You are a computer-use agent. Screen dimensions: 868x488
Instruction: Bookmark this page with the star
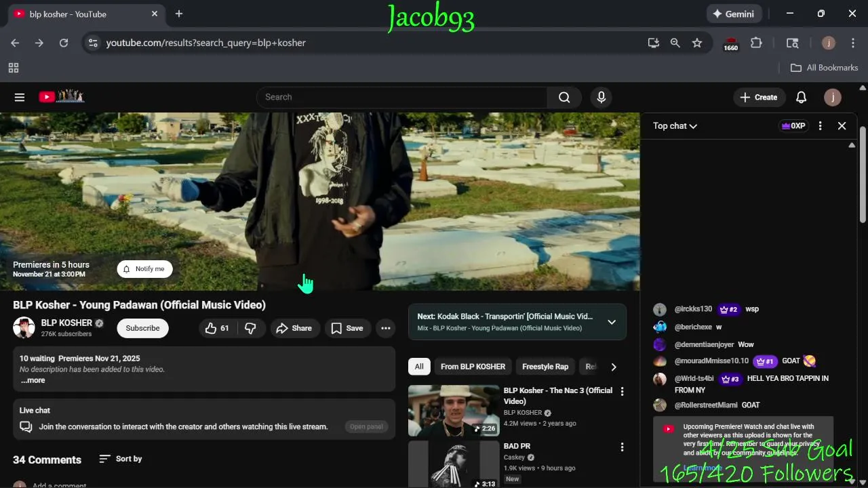coord(697,43)
